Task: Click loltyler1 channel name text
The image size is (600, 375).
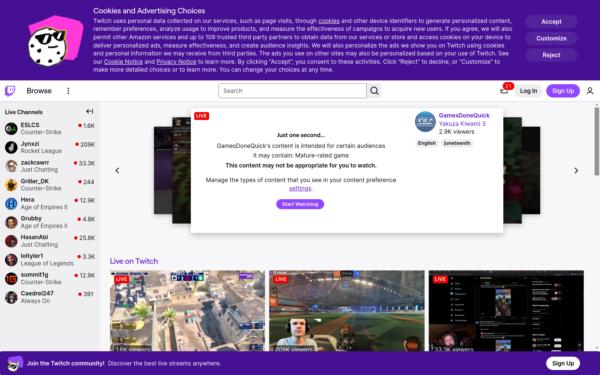Action: tap(32, 256)
